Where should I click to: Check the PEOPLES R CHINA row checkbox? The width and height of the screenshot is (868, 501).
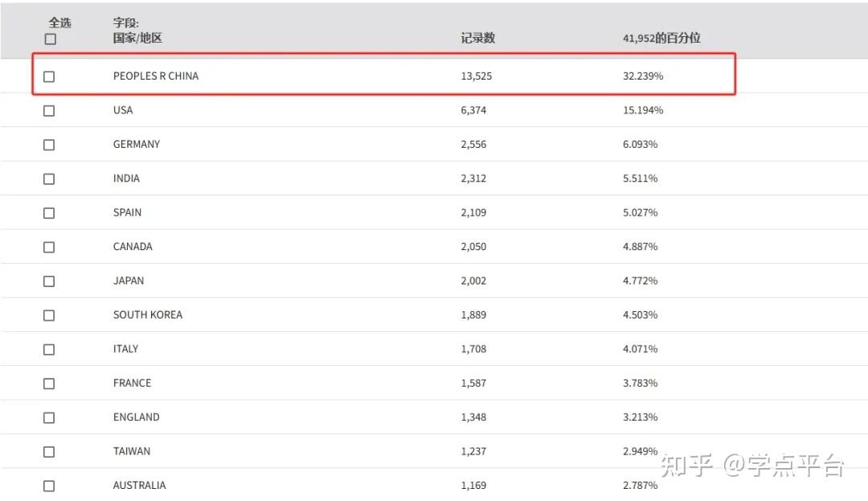pyautogui.click(x=49, y=76)
